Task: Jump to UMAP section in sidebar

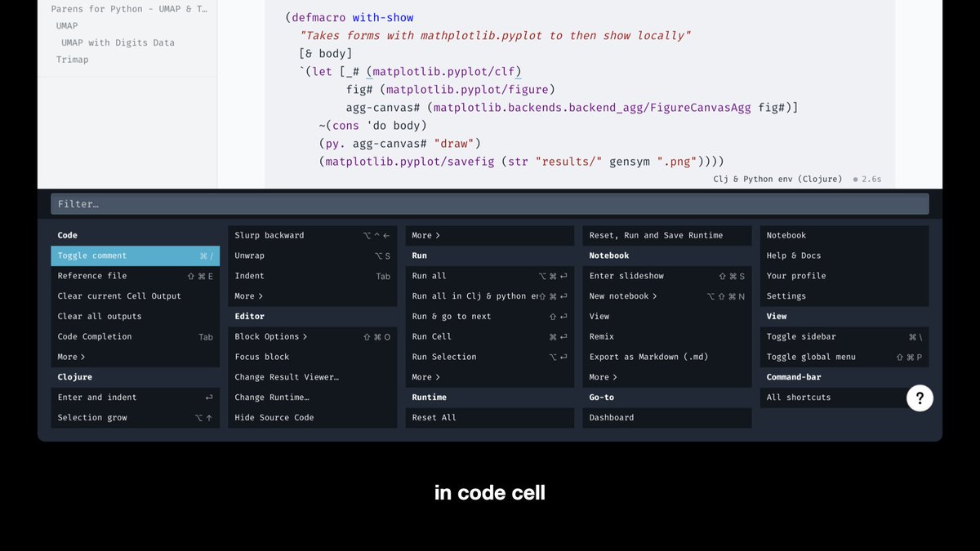Action: pos(67,26)
